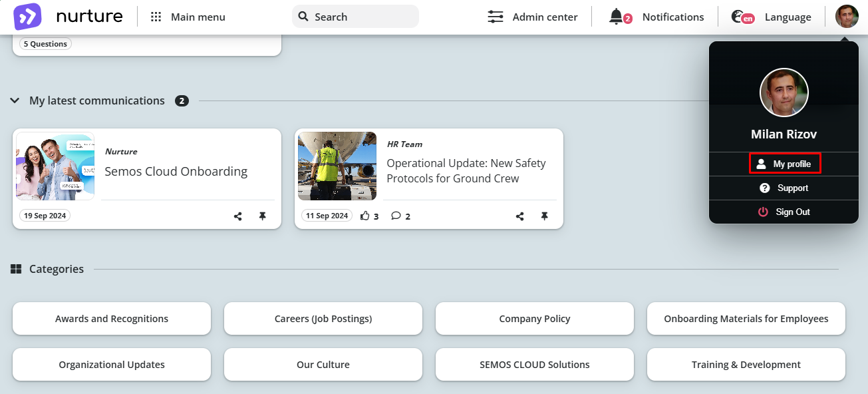Click the Search input field
This screenshot has width=868, height=394.
pos(355,17)
